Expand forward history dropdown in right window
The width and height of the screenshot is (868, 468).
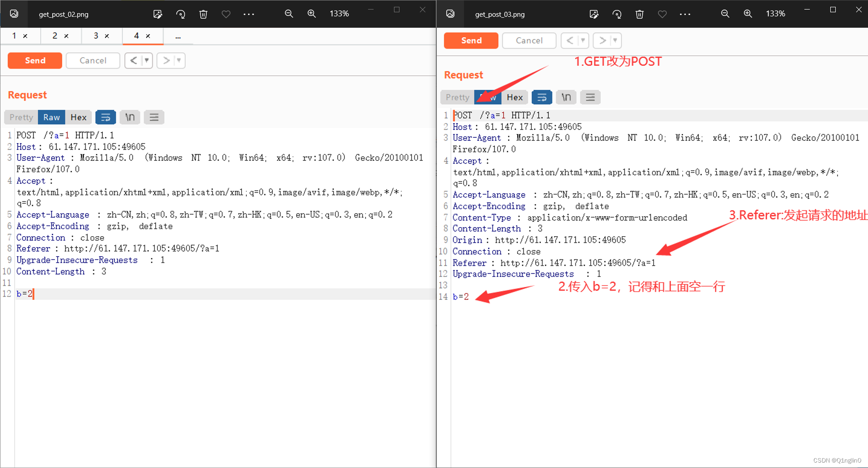[x=615, y=40]
